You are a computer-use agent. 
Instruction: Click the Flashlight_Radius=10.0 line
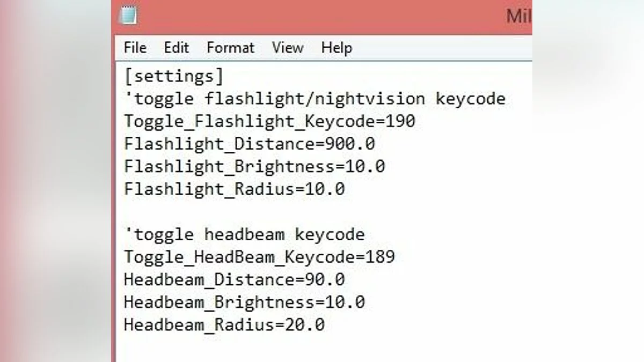click(x=234, y=189)
